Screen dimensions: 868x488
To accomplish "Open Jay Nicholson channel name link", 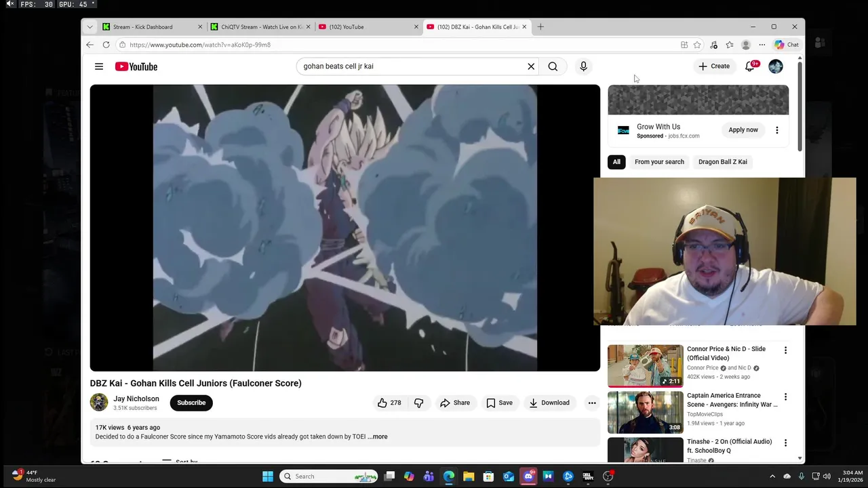I will (x=136, y=399).
